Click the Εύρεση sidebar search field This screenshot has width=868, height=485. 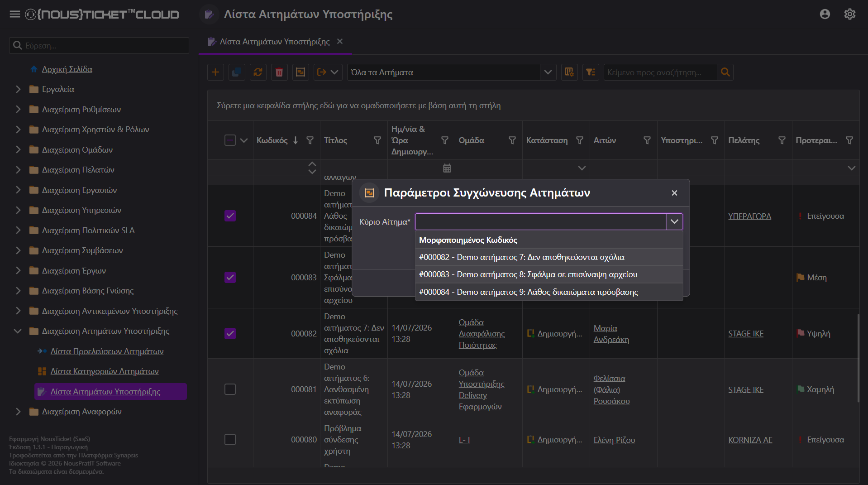pyautogui.click(x=99, y=46)
